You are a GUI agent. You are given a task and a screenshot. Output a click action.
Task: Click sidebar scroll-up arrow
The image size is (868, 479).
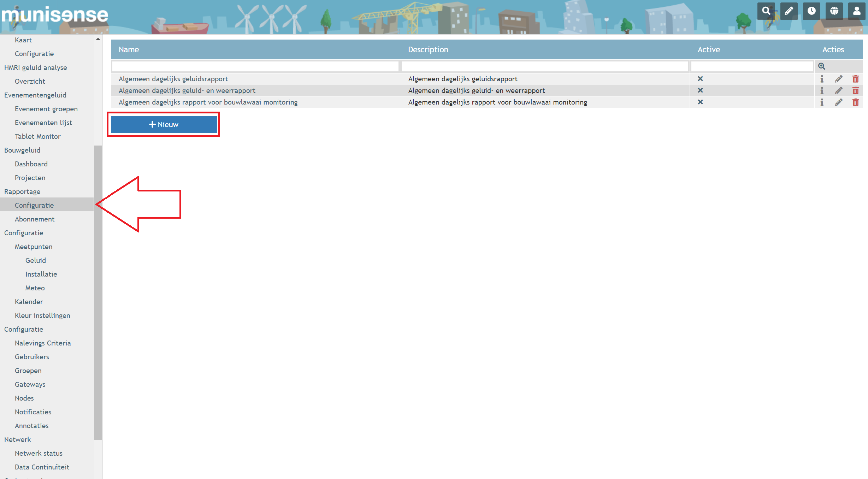pos(98,39)
